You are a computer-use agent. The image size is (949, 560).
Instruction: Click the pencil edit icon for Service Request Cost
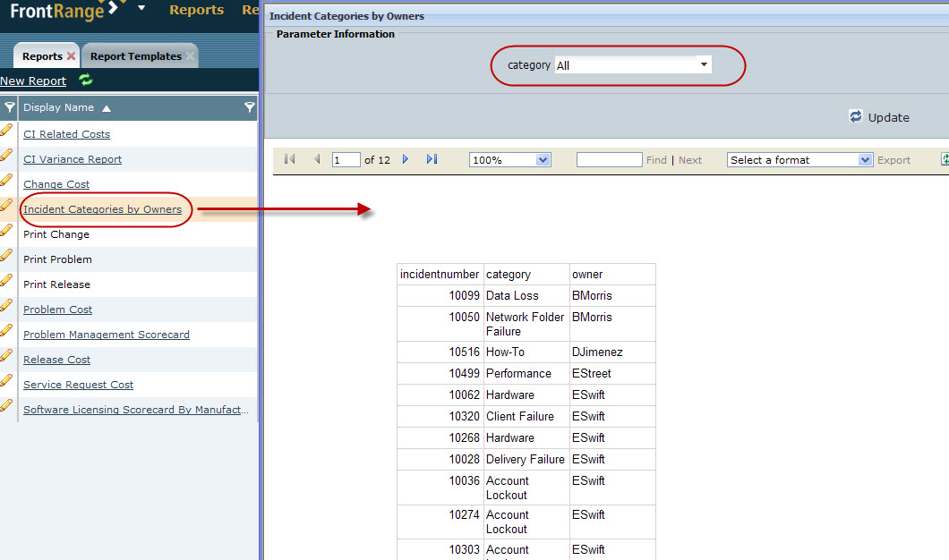pos(6,381)
